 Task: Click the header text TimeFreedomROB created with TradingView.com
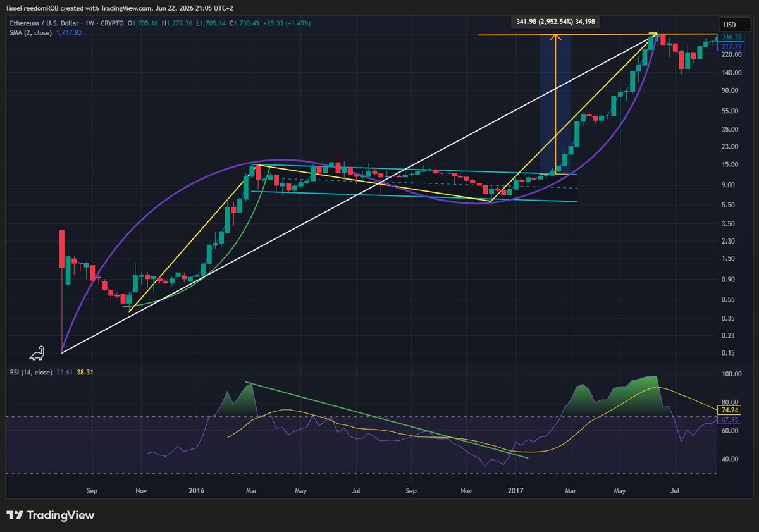pos(78,9)
